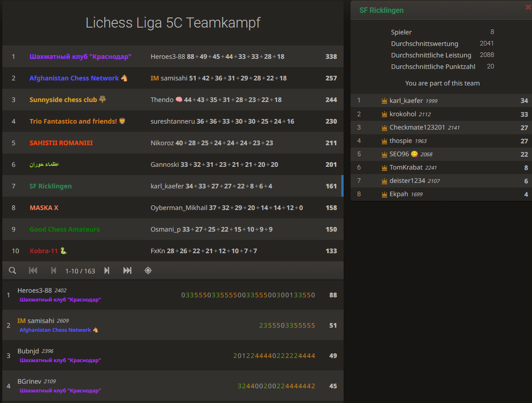Select Kobra-11 team in the leaderboard
The image size is (532, 403).
[x=44, y=251]
